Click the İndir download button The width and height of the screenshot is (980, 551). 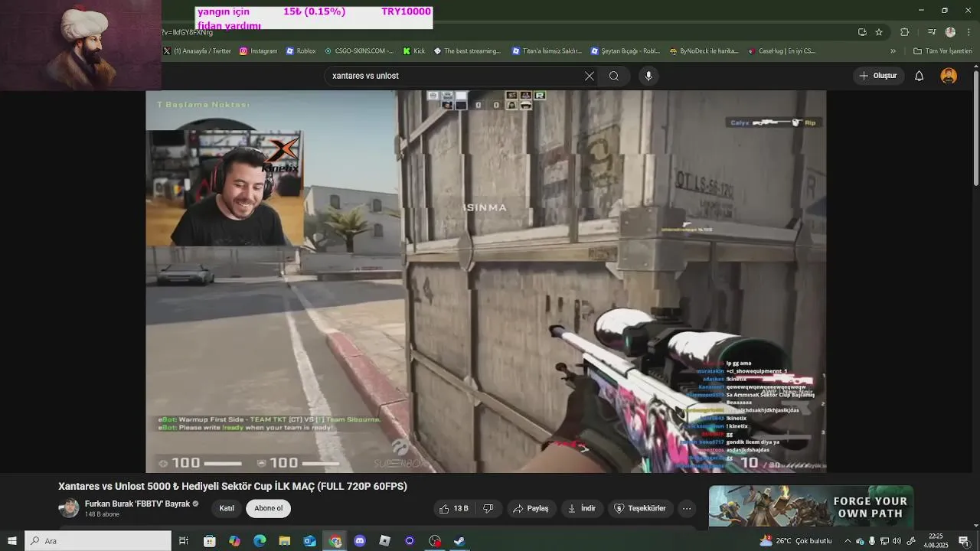[582, 508]
